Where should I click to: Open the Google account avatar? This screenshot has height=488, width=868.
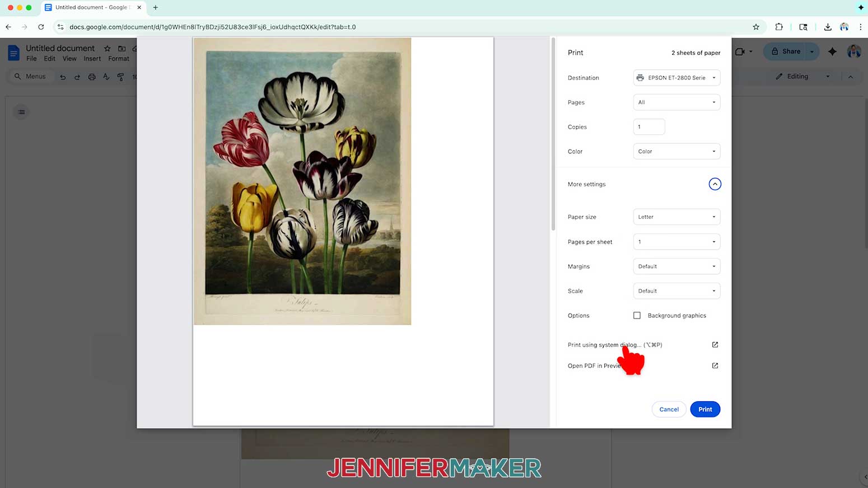click(x=854, y=51)
